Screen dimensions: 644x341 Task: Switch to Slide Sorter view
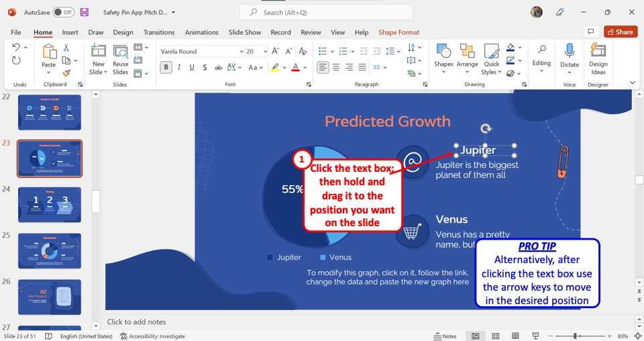(496, 336)
